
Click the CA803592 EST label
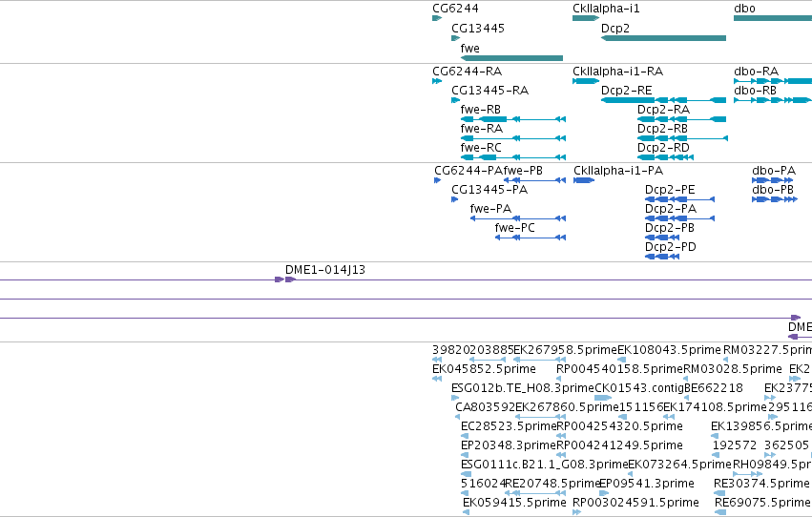pyautogui.click(x=486, y=408)
